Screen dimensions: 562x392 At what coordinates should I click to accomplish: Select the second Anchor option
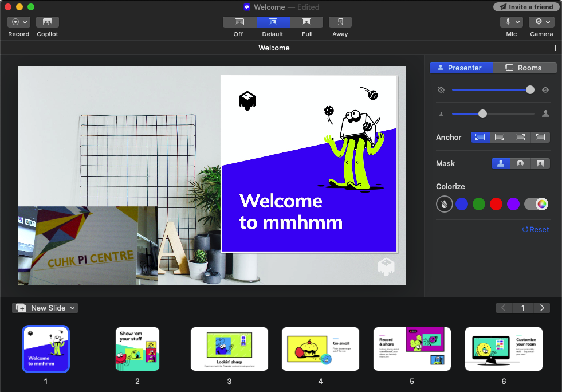(500, 137)
